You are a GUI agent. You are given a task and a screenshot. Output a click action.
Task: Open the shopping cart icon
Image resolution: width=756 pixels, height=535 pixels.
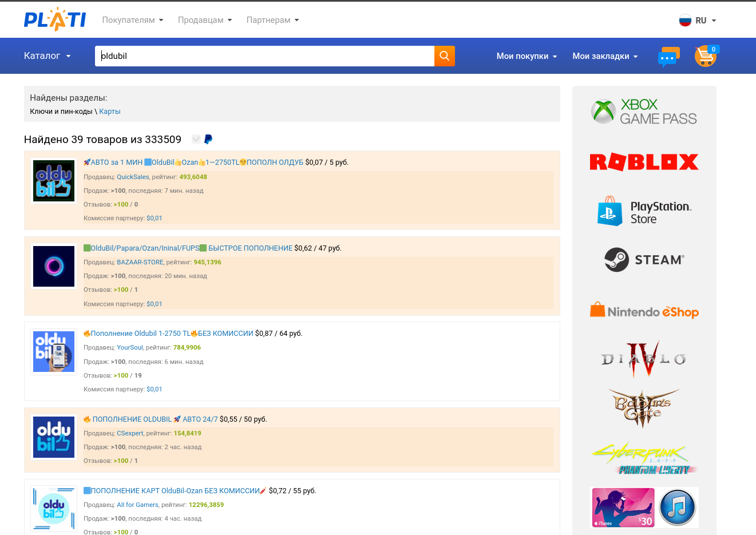point(706,56)
